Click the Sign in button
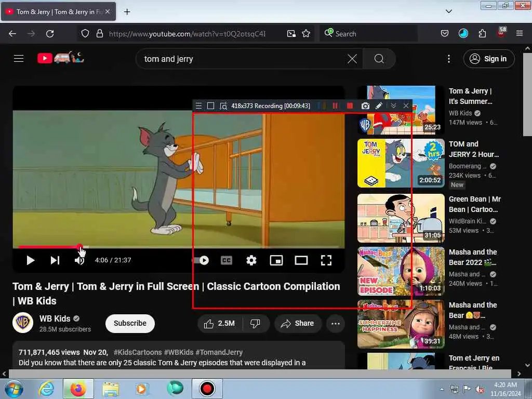 pos(488,59)
